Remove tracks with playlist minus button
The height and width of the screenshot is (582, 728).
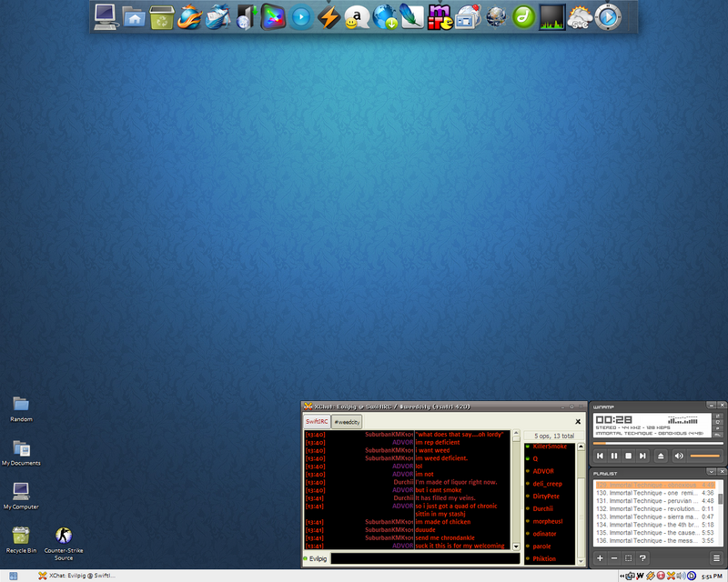tap(614, 557)
